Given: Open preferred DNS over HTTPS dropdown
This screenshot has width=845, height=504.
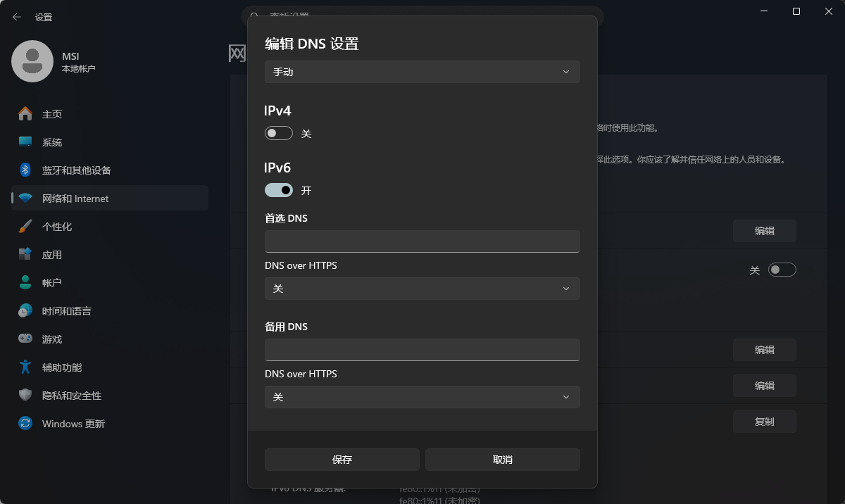Looking at the screenshot, I should point(422,289).
